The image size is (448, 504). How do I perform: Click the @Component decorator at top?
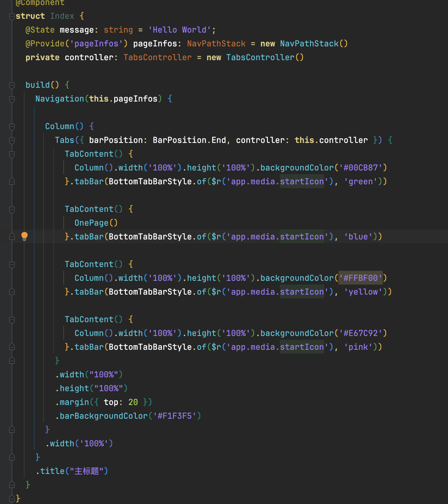[40, 3]
